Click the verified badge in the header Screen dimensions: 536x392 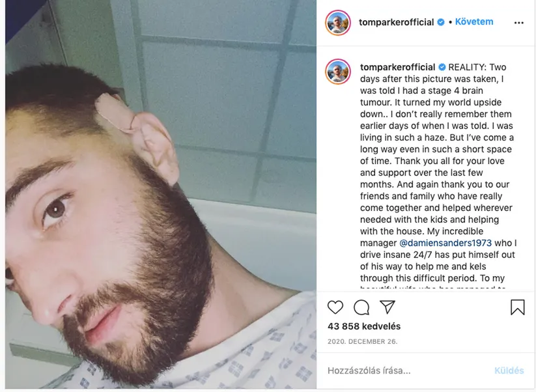(441, 22)
